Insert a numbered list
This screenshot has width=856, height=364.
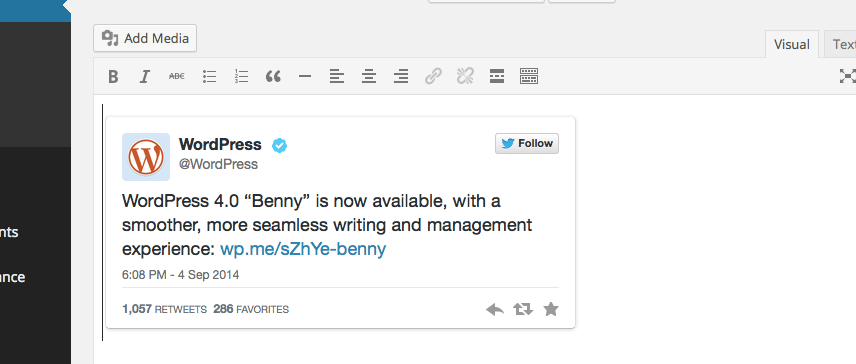[241, 76]
